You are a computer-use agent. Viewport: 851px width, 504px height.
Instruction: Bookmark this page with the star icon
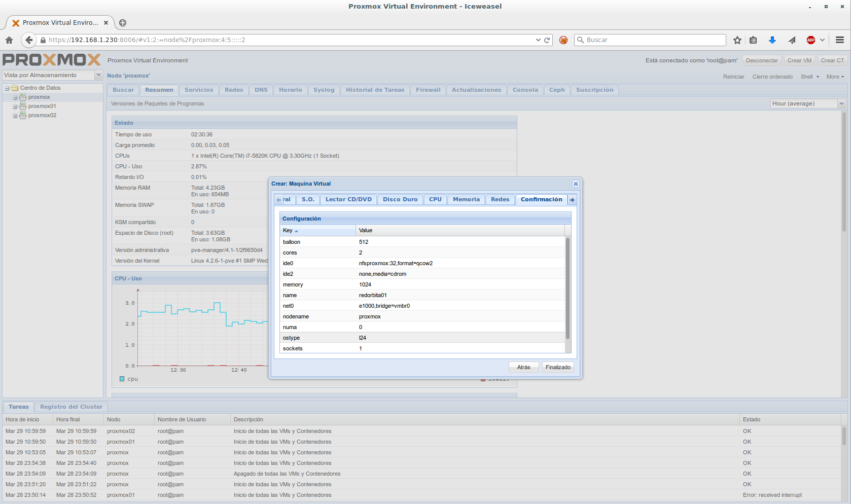[737, 40]
